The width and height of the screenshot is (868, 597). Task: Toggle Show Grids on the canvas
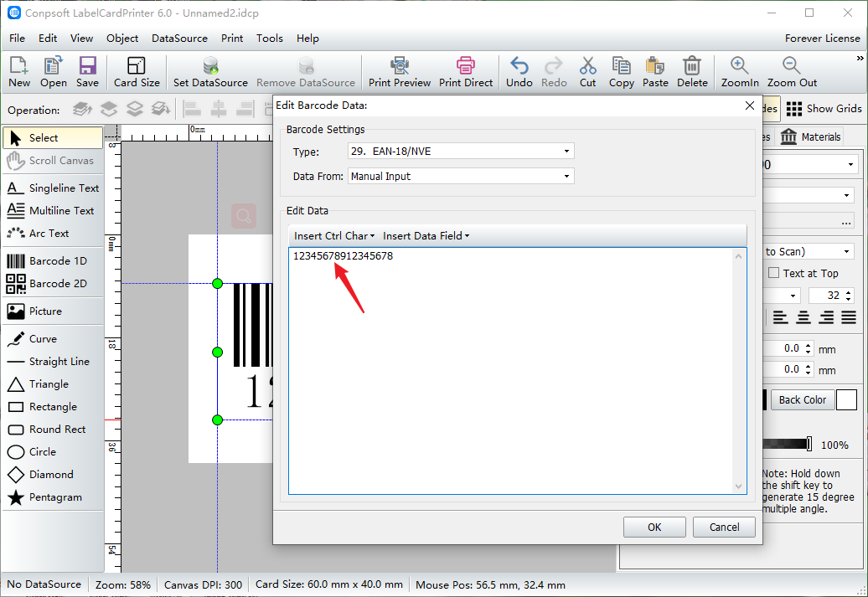click(824, 109)
